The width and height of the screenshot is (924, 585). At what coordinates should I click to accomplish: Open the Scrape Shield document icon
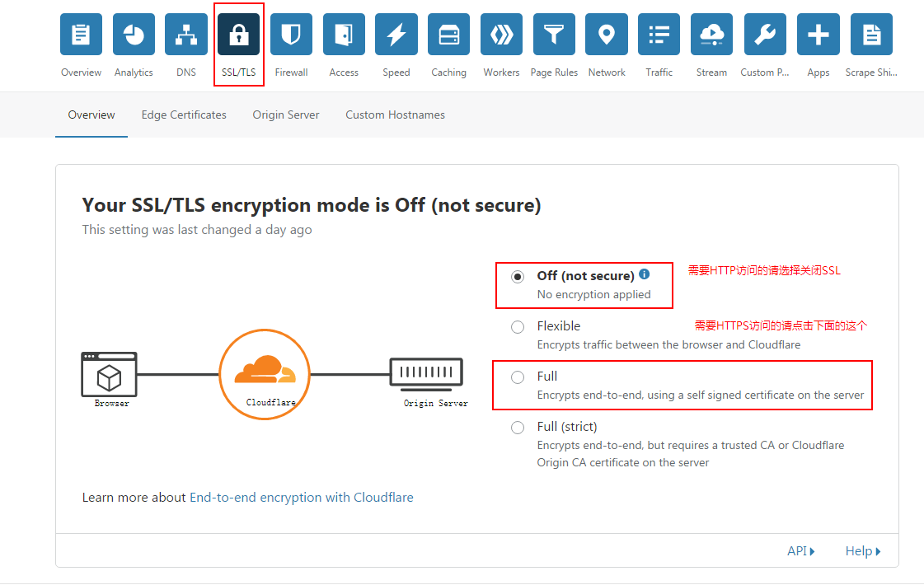[x=871, y=34]
